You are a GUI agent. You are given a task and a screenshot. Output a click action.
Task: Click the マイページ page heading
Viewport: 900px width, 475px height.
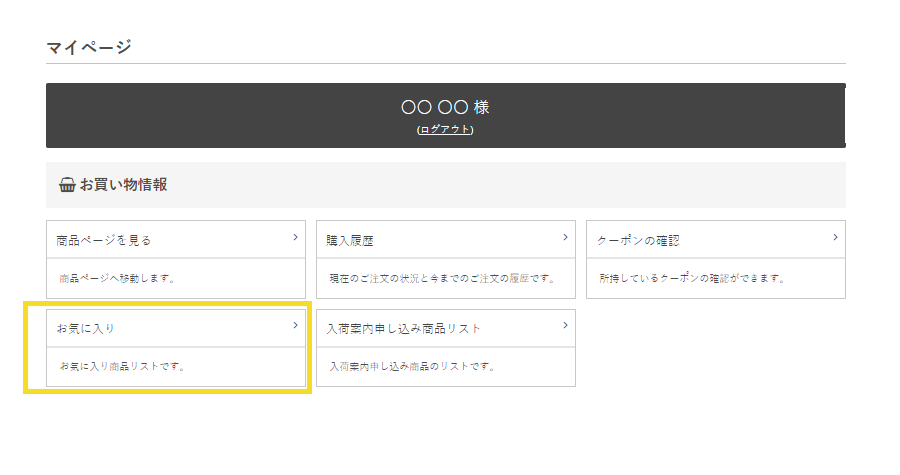click(89, 46)
